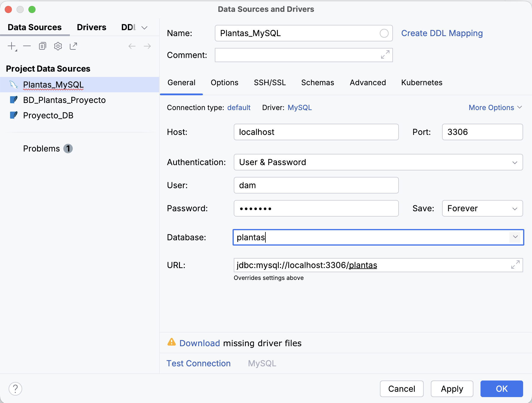Select BD_Plantas_Proyecto data source
This screenshot has width=532, height=403.
[x=80, y=100]
